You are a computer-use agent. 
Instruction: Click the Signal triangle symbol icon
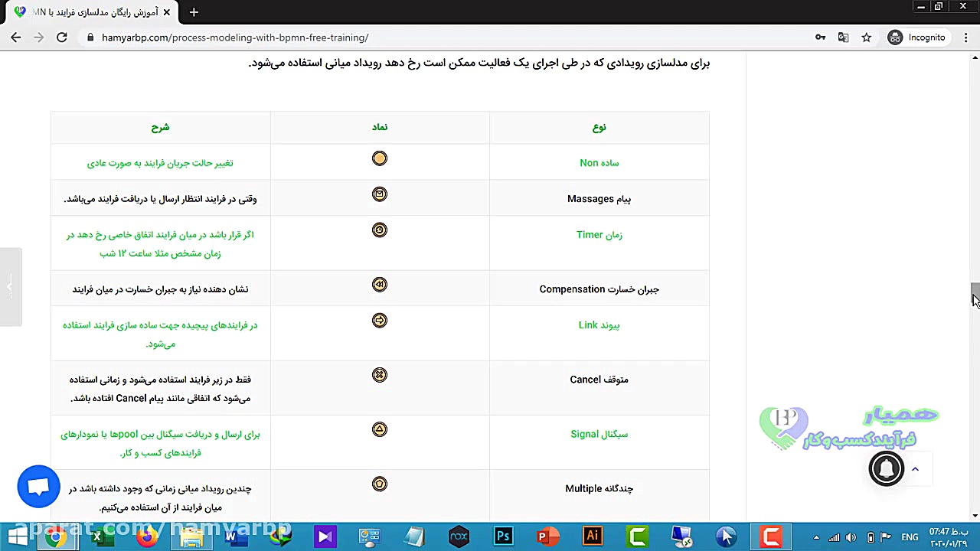[380, 429]
